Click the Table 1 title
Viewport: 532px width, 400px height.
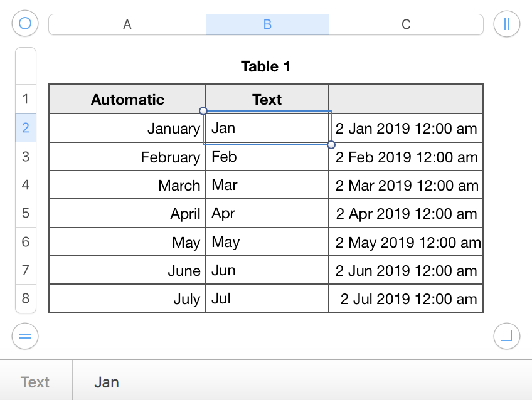tap(265, 66)
